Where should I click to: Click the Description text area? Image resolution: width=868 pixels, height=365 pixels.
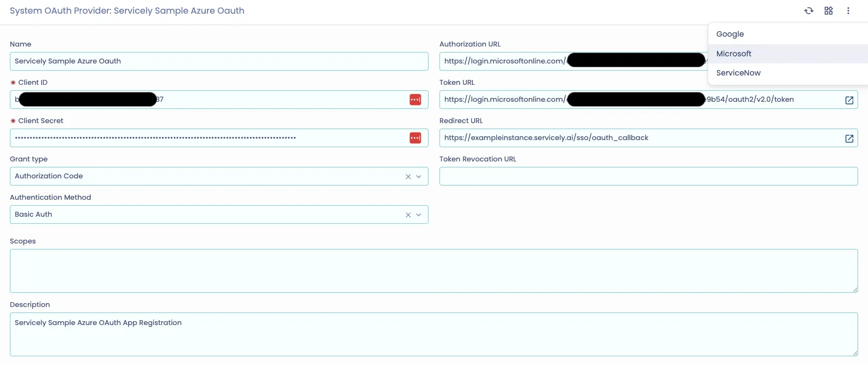pos(434,334)
